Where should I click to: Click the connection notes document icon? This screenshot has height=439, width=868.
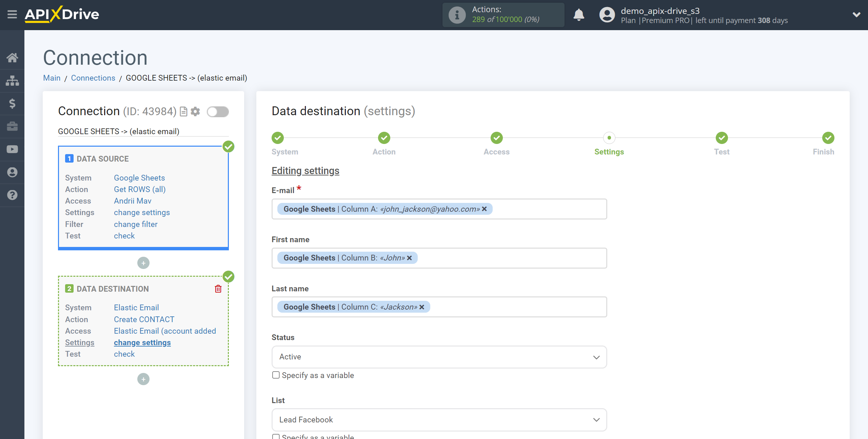[183, 111]
